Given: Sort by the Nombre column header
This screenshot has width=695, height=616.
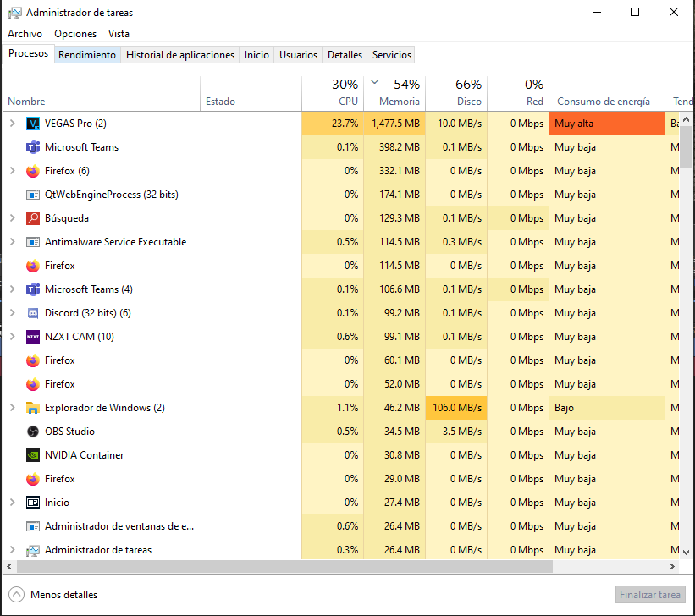Looking at the screenshot, I should click(x=101, y=93).
